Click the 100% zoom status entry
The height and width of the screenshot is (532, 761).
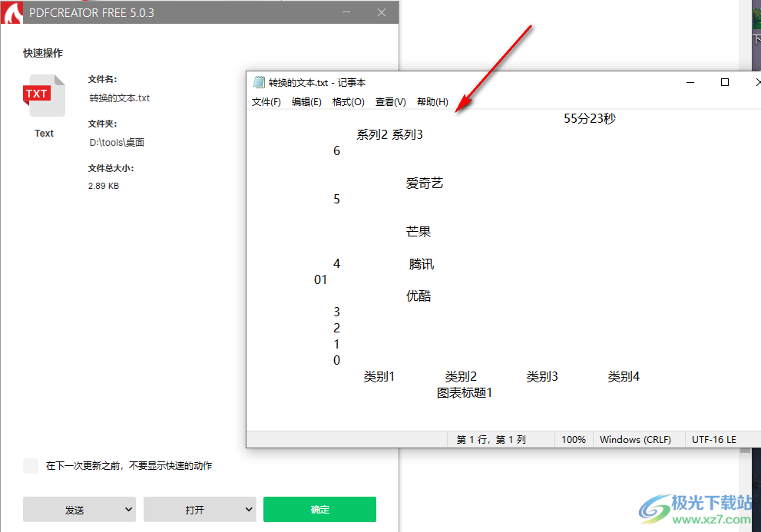pos(573,439)
